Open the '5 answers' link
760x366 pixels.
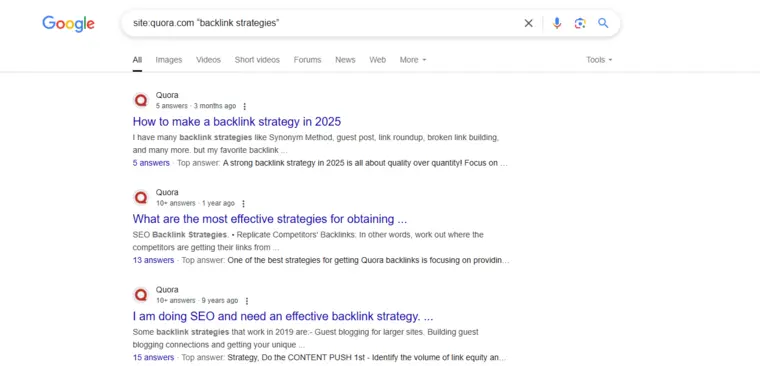point(151,163)
